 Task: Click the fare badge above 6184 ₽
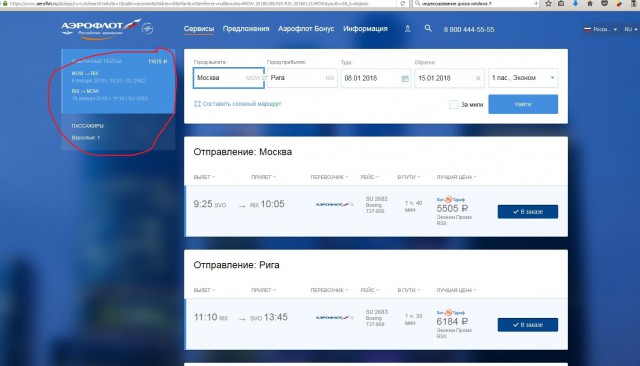point(451,313)
